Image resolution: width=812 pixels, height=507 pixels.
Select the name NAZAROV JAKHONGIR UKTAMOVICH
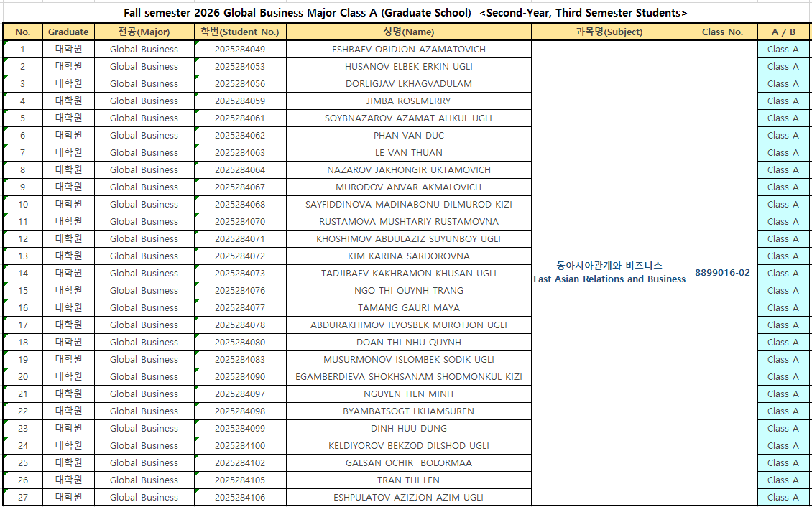(x=409, y=170)
